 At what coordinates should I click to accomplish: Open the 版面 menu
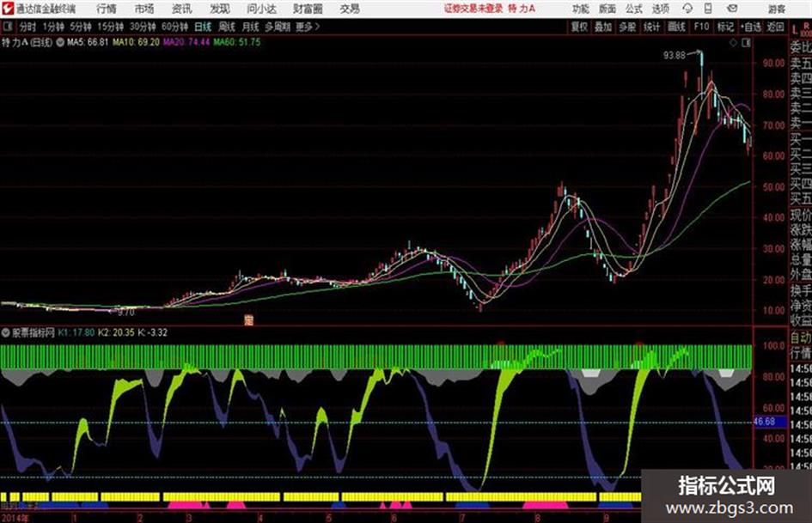[x=607, y=9]
